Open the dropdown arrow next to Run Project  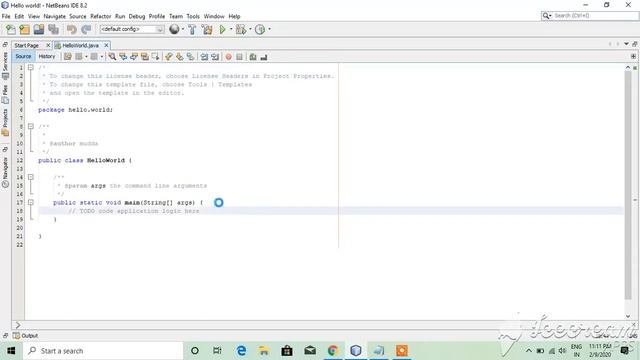tap(231, 29)
